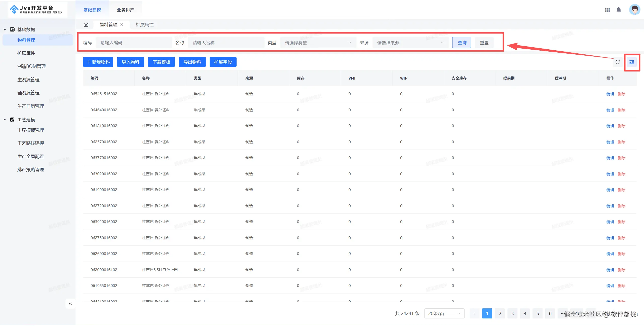This screenshot has height=326, width=644.
Task: Open the 请选择来源 dropdown
Action: 410,43
